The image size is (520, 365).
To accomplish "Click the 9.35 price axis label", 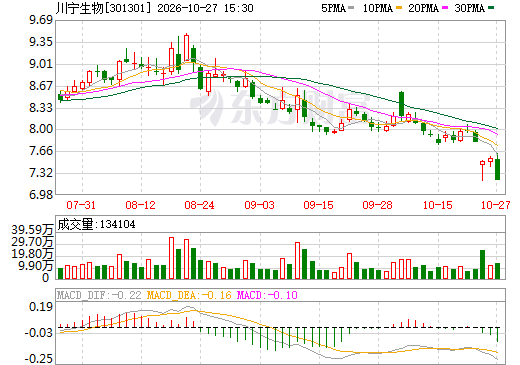I will point(41,42).
